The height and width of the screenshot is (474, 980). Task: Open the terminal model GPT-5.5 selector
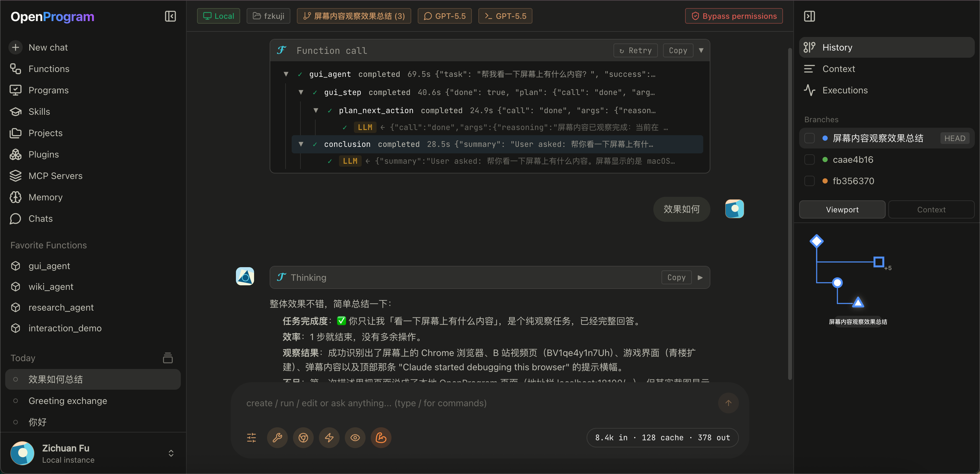coord(505,16)
